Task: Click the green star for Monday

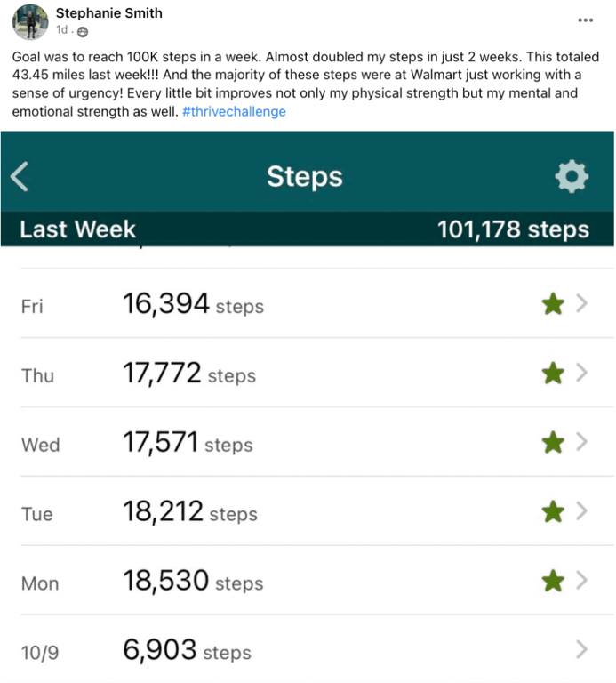Action: (553, 581)
